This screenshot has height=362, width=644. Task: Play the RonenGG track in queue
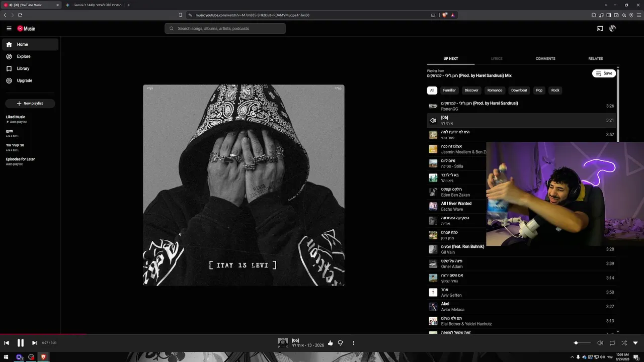click(x=522, y=106)
